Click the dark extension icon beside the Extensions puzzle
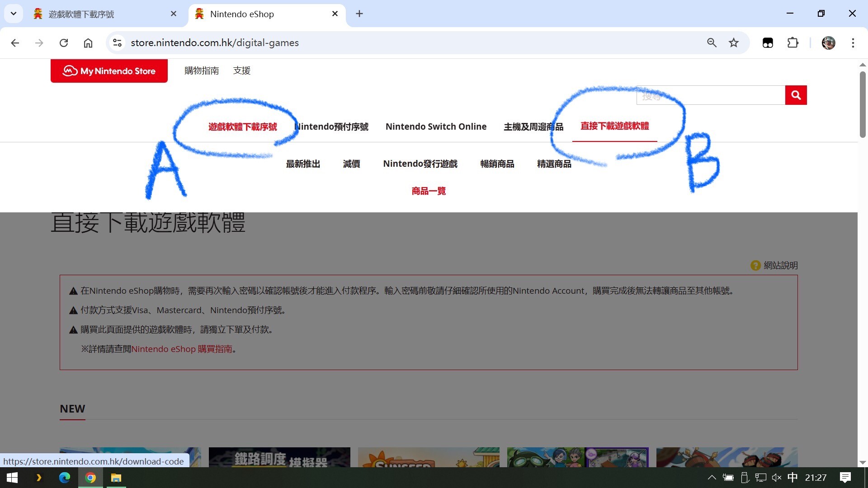The image size is (868, 488). click(768, 43)
